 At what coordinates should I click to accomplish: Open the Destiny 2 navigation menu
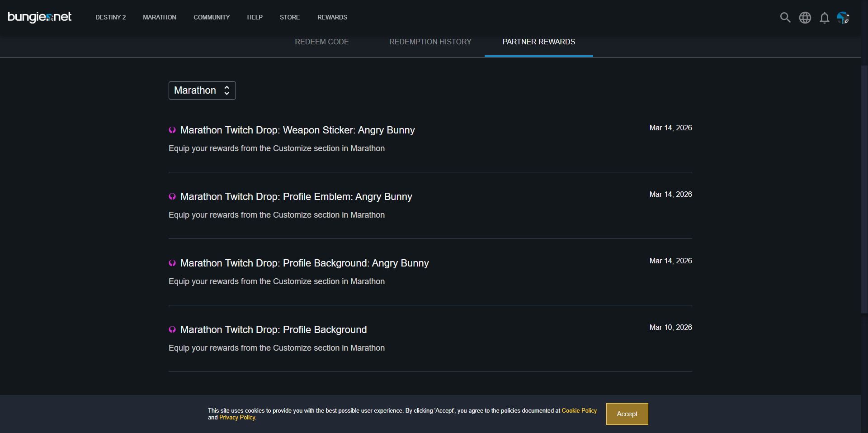pyautogui.click(x=110, y=17)
